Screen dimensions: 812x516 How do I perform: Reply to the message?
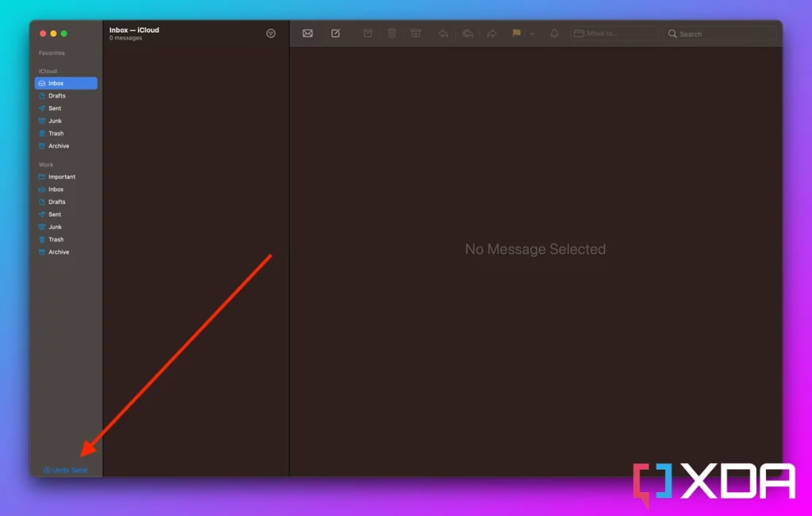(443, 33)
